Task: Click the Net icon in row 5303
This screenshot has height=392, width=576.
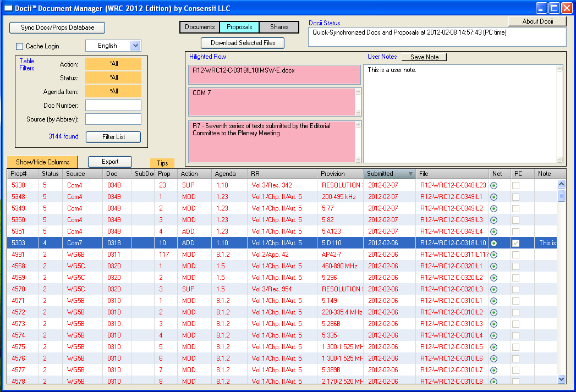Action: tap(493, 243)
